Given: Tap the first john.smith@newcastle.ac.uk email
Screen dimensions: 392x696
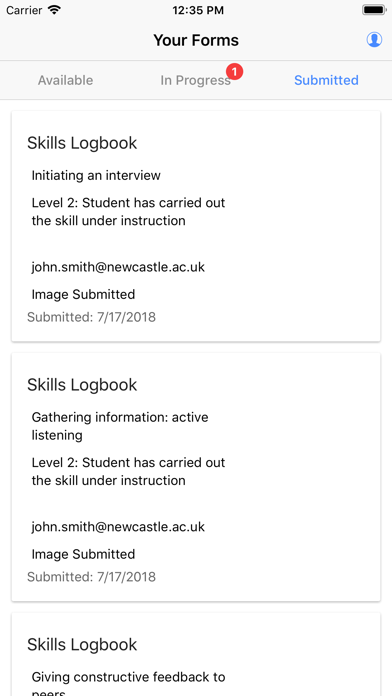Looking at the screenshot, I should [x=118, y=267].
